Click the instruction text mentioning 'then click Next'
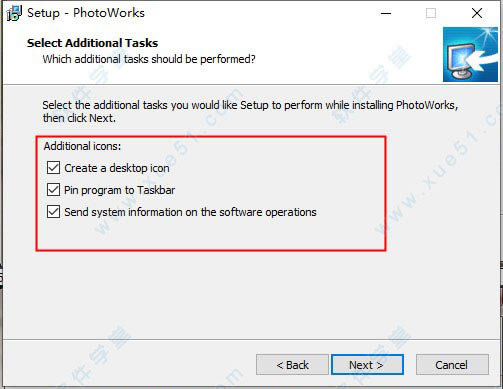The image size is (503, 389). pyautogui.click(x=250, y=112)
